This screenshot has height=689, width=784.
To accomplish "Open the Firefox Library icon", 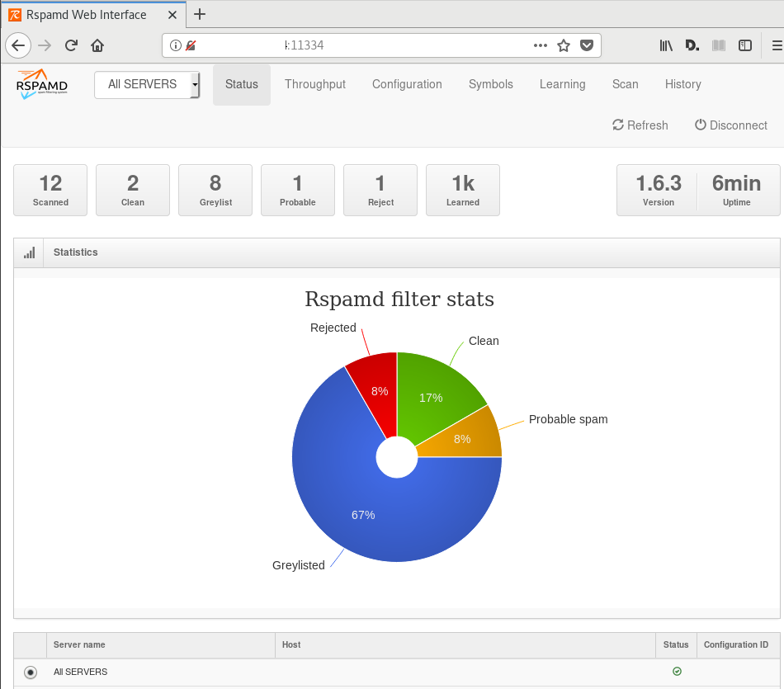I will pos(666,46).
